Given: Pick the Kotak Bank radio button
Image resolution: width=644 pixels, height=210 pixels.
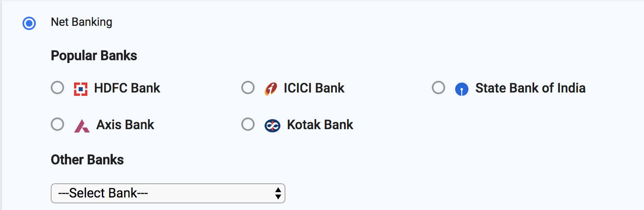Looking at the screenshot, I should coord(248,124).
